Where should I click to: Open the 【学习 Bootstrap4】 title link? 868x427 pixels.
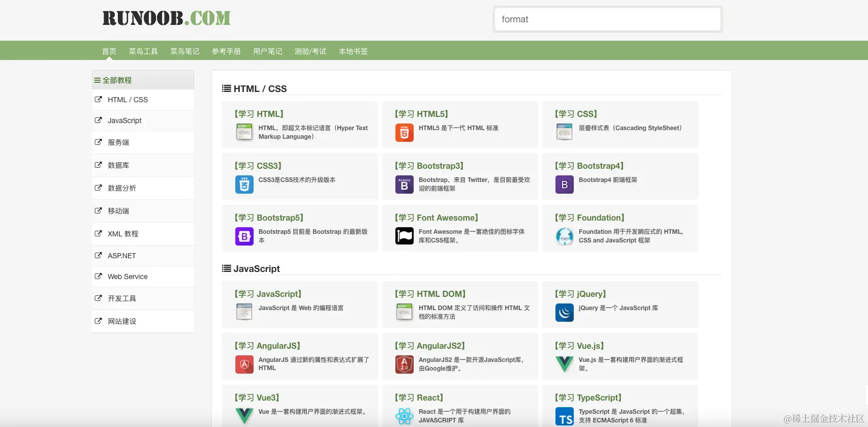[590, 166]
